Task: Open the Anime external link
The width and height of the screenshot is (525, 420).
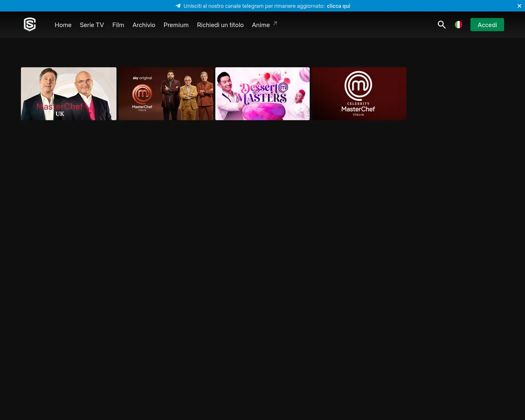Action: coord(265,25)
